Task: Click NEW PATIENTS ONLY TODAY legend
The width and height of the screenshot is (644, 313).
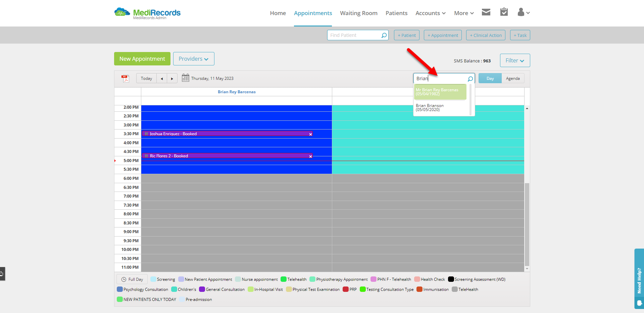Action: click(150, 300)
